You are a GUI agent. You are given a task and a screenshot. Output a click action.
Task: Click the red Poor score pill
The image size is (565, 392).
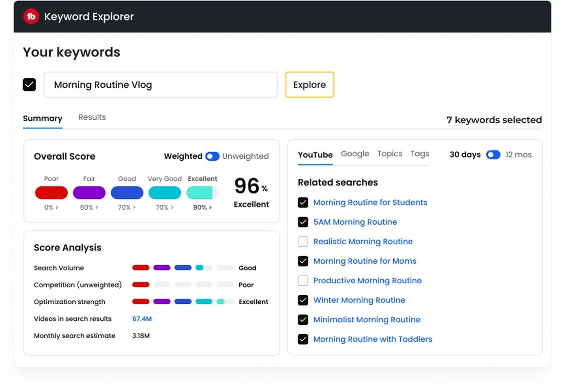[51, 193]
